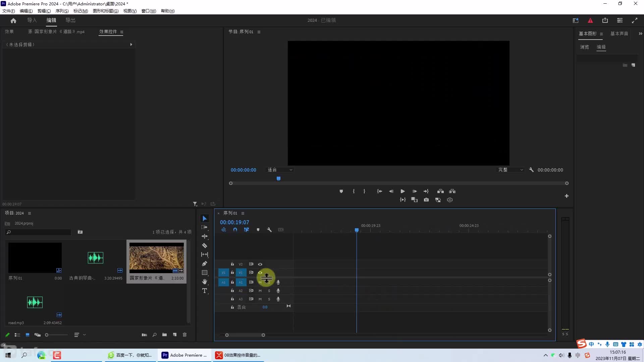Click Step Forward one frame
Screen dimensions: 644x362
tap(415, 191)
